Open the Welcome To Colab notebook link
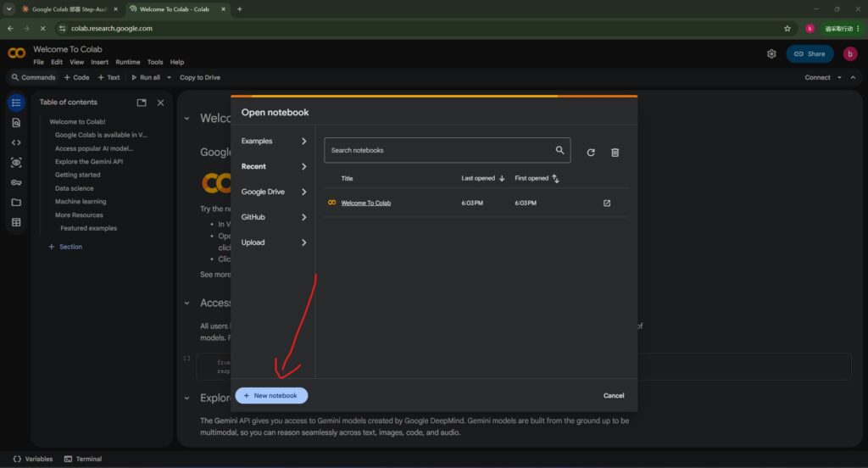The height and width of the screenshot is (468, 868). [366, 203]
